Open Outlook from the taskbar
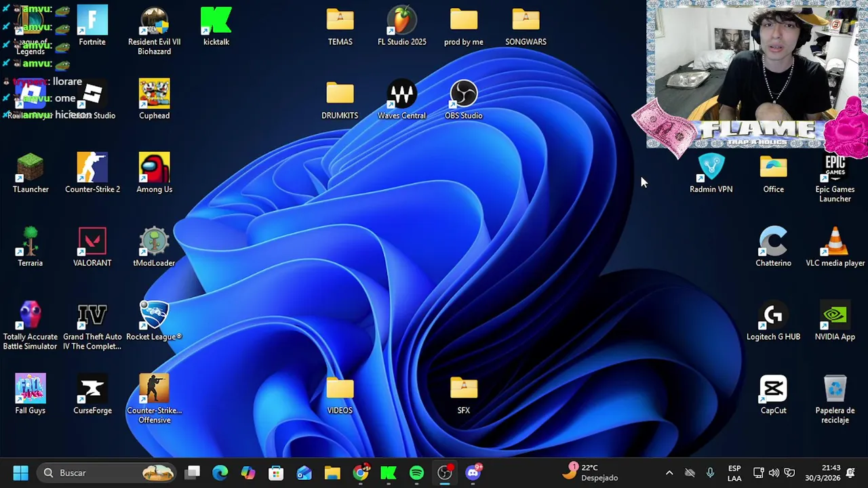Screen dimensions: 868x488 [x=304, y=472]
